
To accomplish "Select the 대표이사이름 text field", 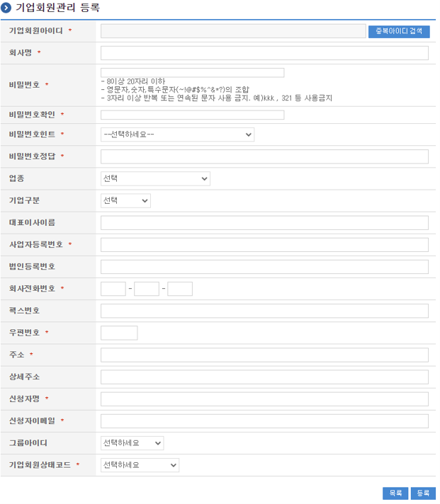I will click(264, 223).
